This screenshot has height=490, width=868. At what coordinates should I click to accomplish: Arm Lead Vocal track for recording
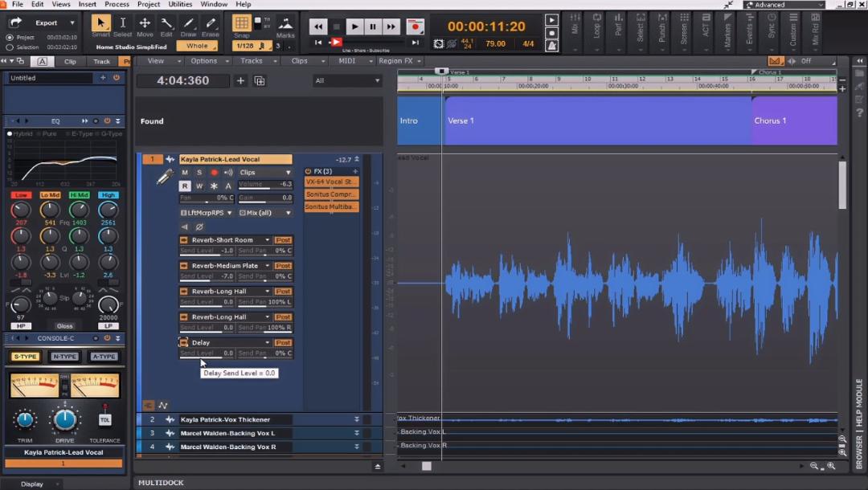(214, 172)
